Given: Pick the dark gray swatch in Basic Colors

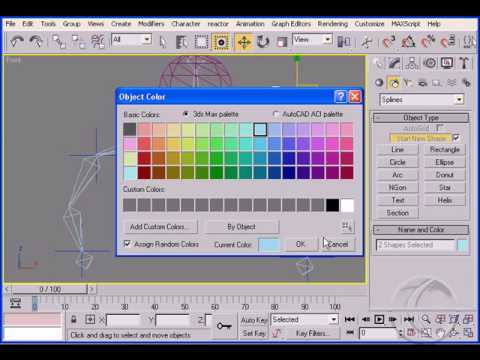Looking at the screenshot, I should [x=130, y=129].
